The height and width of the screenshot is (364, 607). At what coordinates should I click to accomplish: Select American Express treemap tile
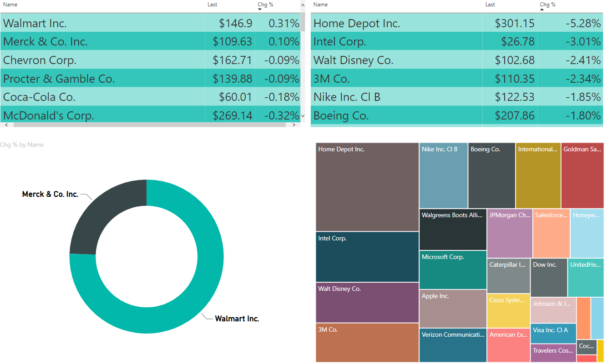tap(509, 345)
